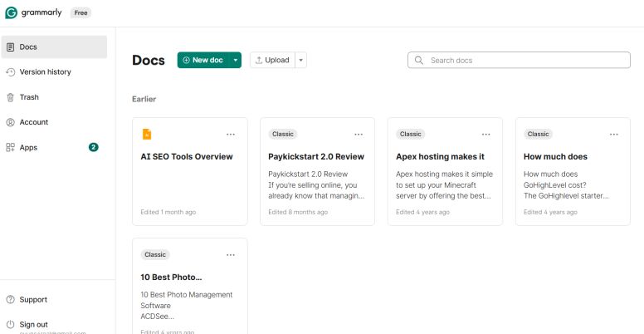This screenshot has width=644, height=334.
Task: Click the Docs page icon in sidebar
Action: tap(10, 47)
